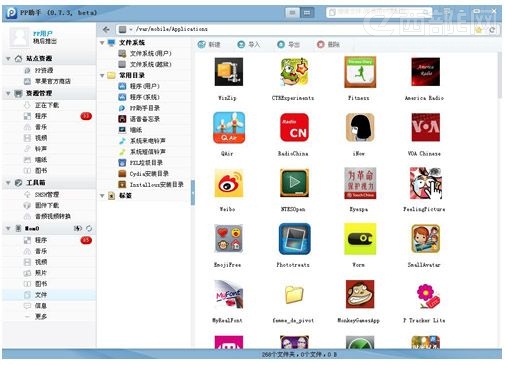This screenshot has height=365, width=505.
Task: Click the refresh icon beside the device name
Action: [89, 228]
